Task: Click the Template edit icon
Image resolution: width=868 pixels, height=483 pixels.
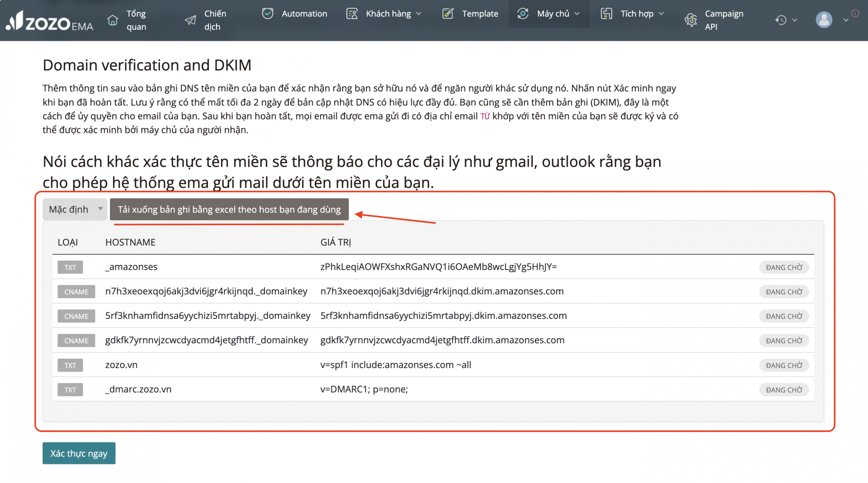Action: tap(448, 14)
